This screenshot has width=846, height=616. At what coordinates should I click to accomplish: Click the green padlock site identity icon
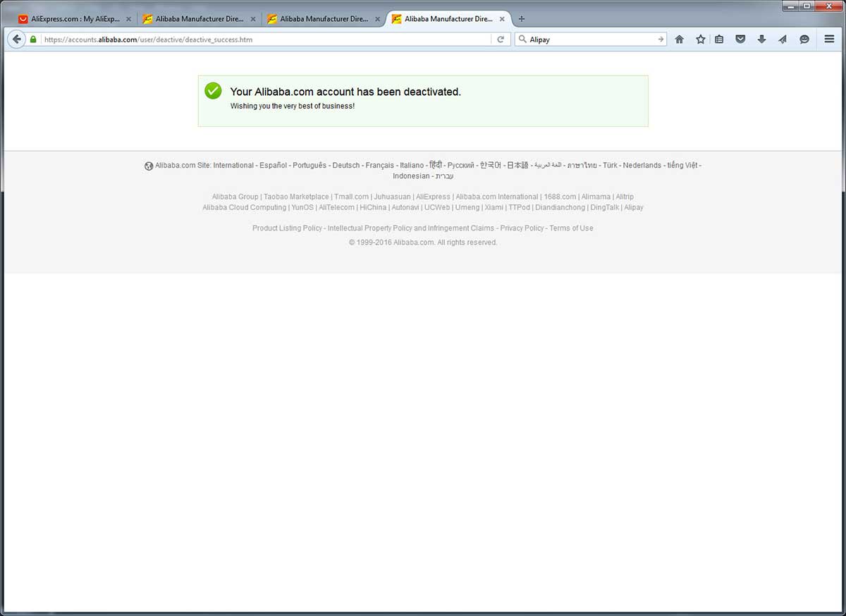pyautogui.click(x=33, y=39)
